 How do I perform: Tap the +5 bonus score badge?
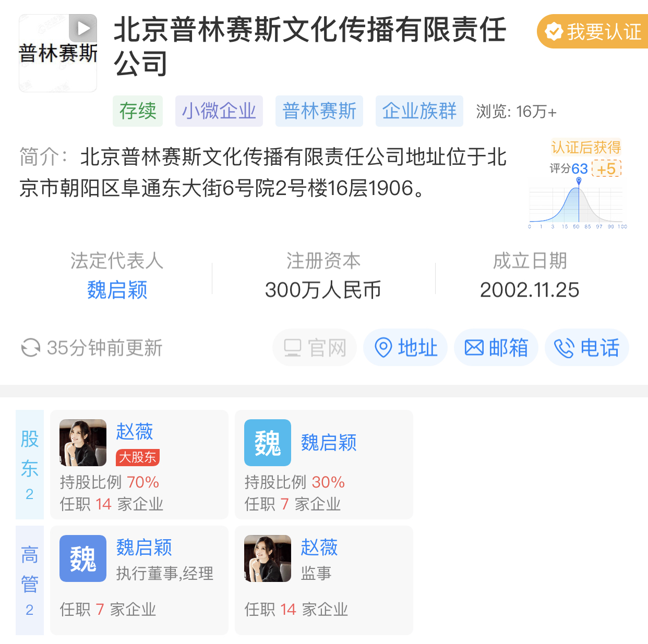607,168
